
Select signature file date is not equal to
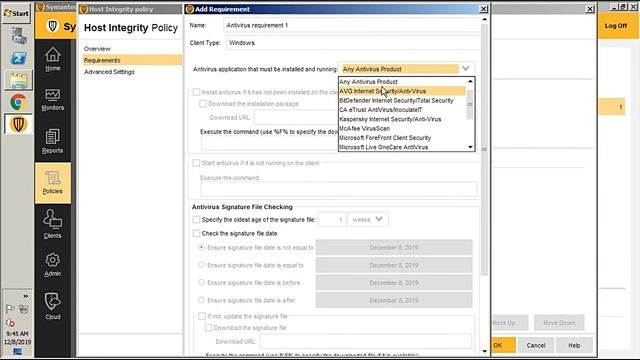coord(201,247)
